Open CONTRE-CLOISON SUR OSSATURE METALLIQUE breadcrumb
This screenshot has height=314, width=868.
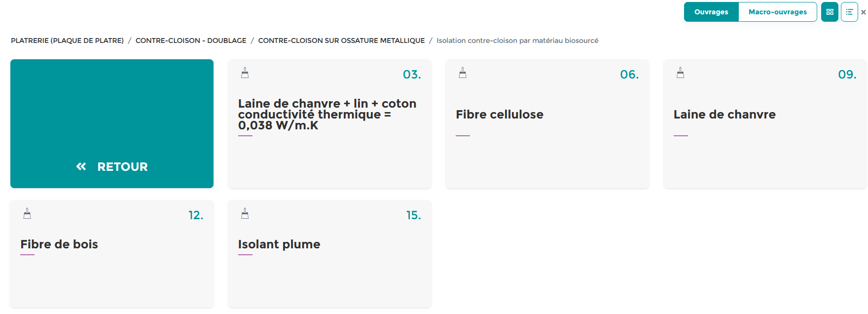342,40
